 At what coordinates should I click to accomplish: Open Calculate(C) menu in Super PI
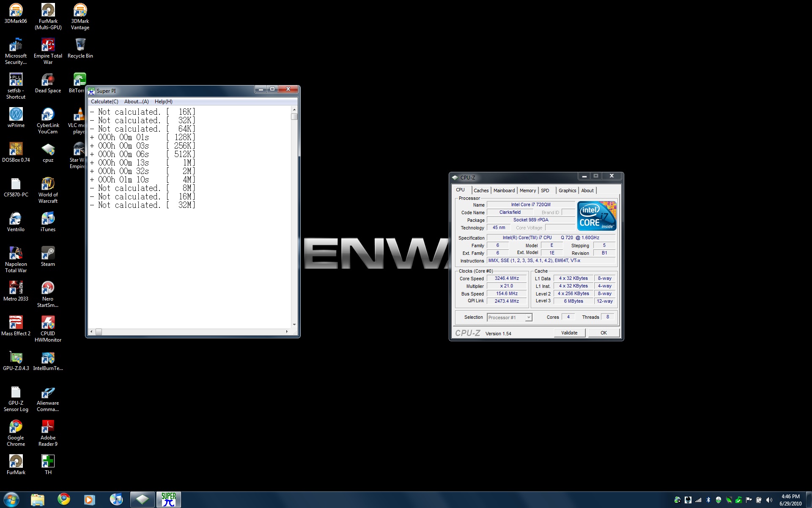pyautogui.click(x=104, y=102)
